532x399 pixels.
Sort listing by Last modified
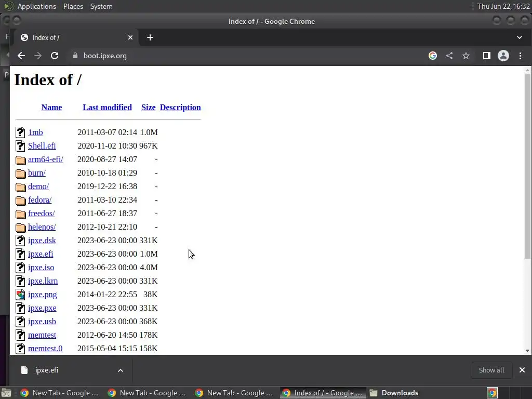click(x=107, y=107)
